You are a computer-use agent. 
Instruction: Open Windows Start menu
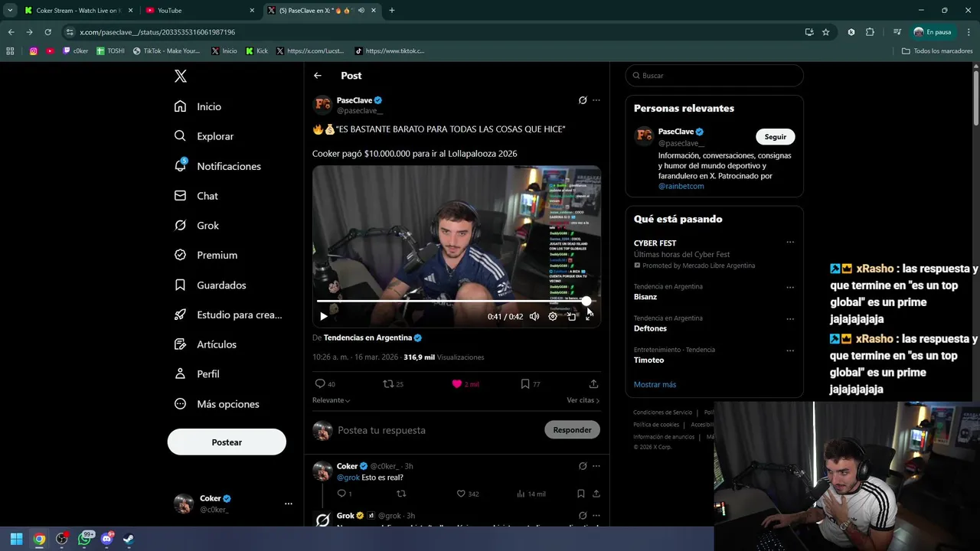pos(16,539)
